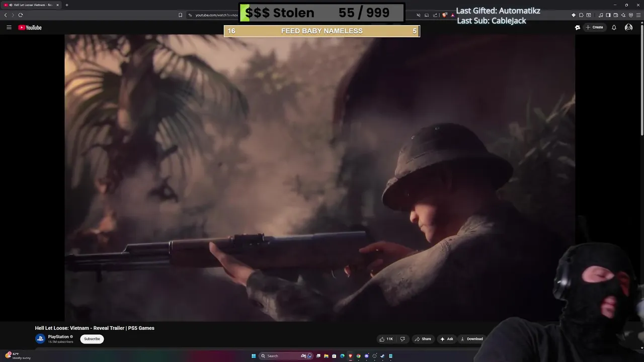644x362 pixels.
Task: Click the video player to pause playback
Action: click(320, 177)
